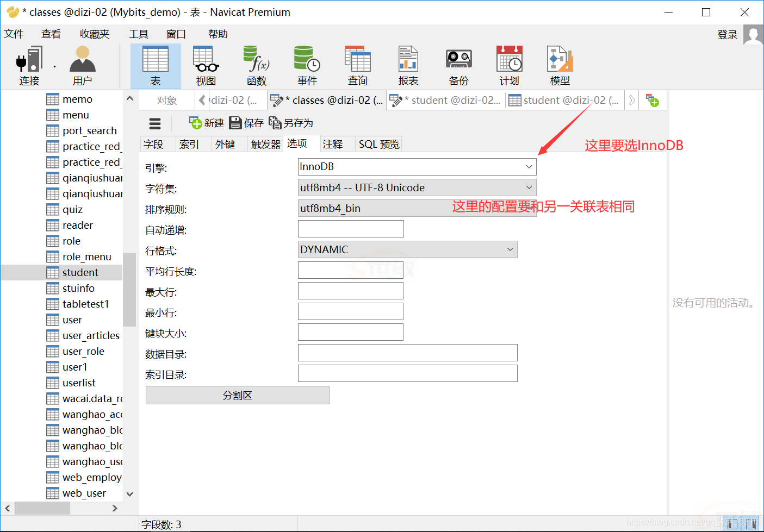
Task: Open the Model (模型) toolbar icon
Action: coord(560,66)
